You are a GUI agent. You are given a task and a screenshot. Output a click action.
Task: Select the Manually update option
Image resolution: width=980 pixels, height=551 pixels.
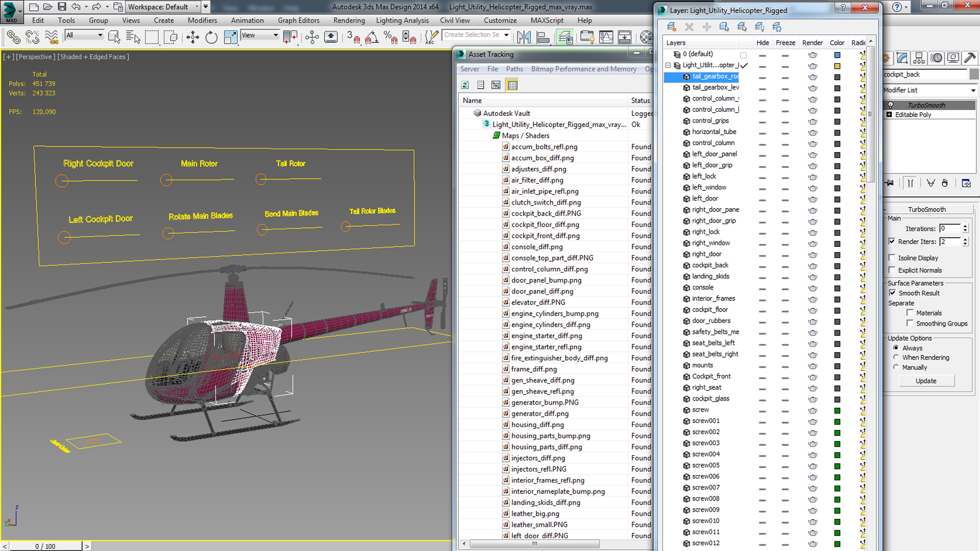tap(896, 367)
